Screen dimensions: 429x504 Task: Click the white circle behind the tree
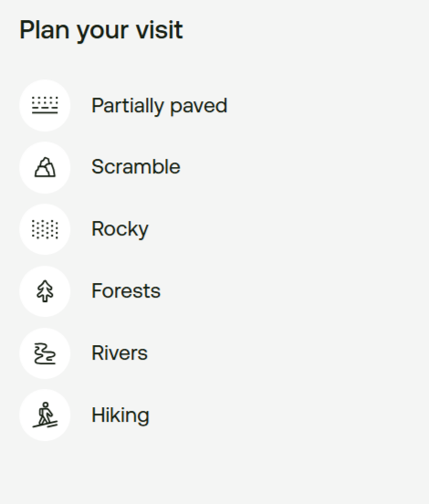point(45,291)
